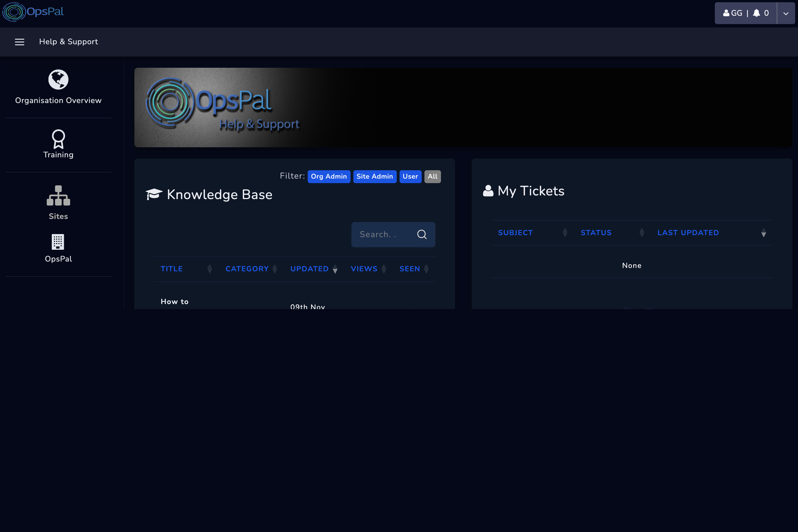Click the Help & Support menu label
Image resolution: width=798 pixels, height=532 pixels.
tap(69, 42)
